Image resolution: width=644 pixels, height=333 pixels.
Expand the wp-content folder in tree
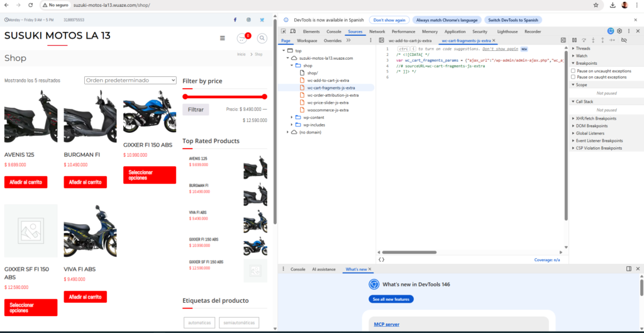tap(292, 117)
